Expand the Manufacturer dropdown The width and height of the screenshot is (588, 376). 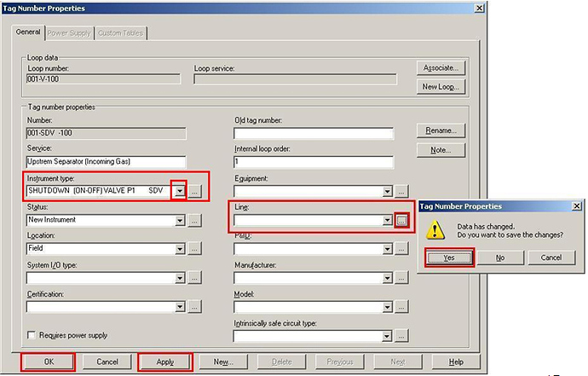pyautogui.click(x=387, y=278)
